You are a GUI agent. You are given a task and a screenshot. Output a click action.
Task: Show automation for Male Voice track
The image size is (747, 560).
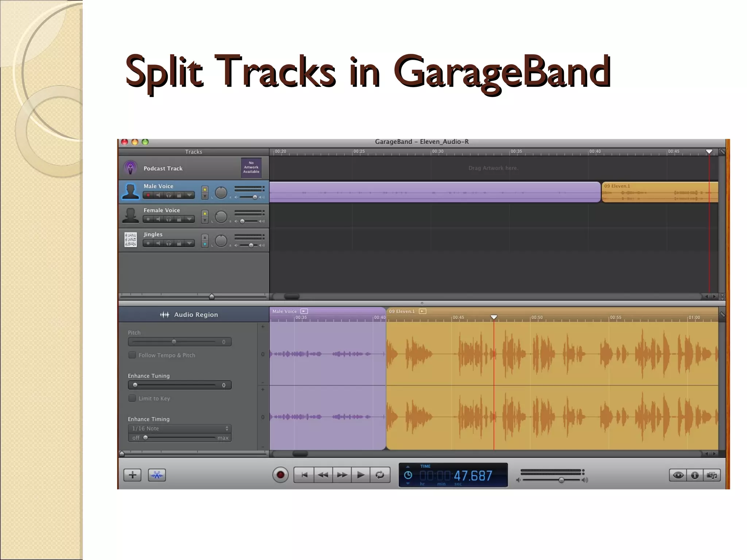point(189,195)
